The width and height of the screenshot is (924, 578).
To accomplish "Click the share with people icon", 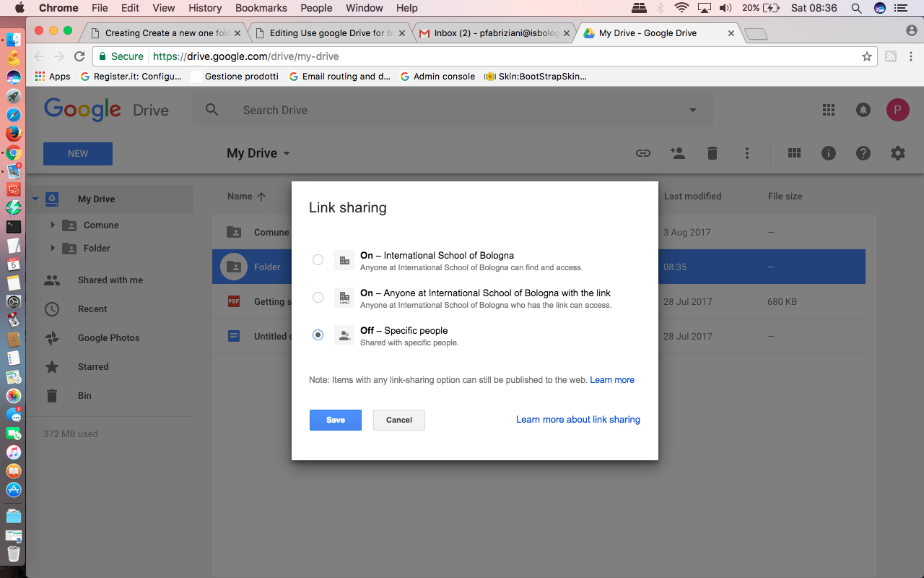I will pyautogui.click(x=677, y=153).
